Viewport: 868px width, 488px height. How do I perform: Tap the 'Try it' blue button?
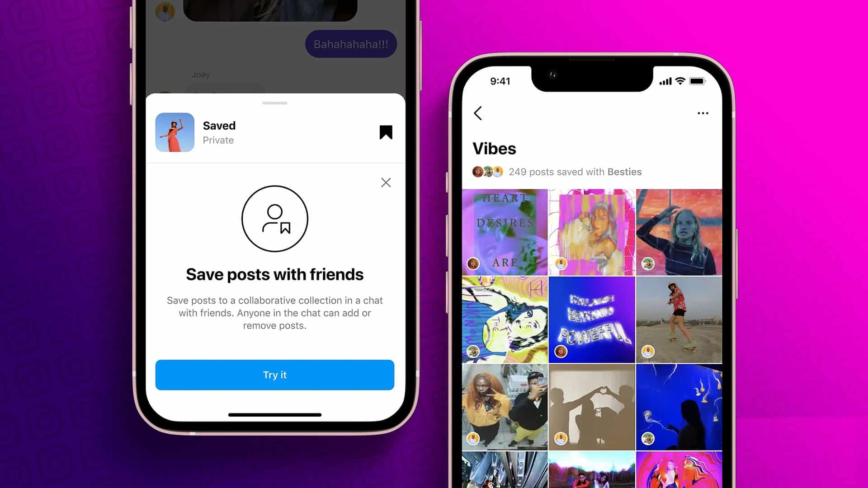click(x=275, y=375)
